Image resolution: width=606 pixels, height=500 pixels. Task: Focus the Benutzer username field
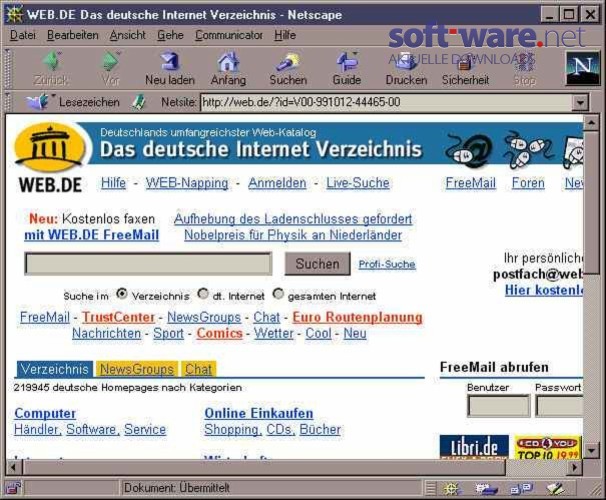tap(499, 406)
